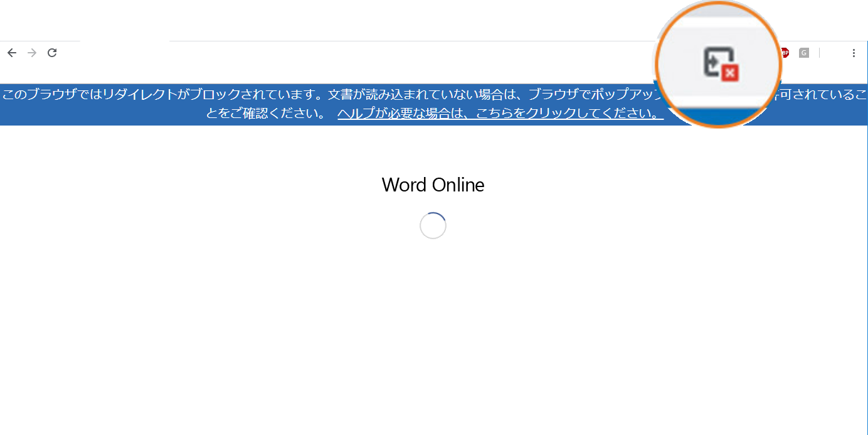
Task: Go back using the browser back arrow
Action: pos(11,53)
